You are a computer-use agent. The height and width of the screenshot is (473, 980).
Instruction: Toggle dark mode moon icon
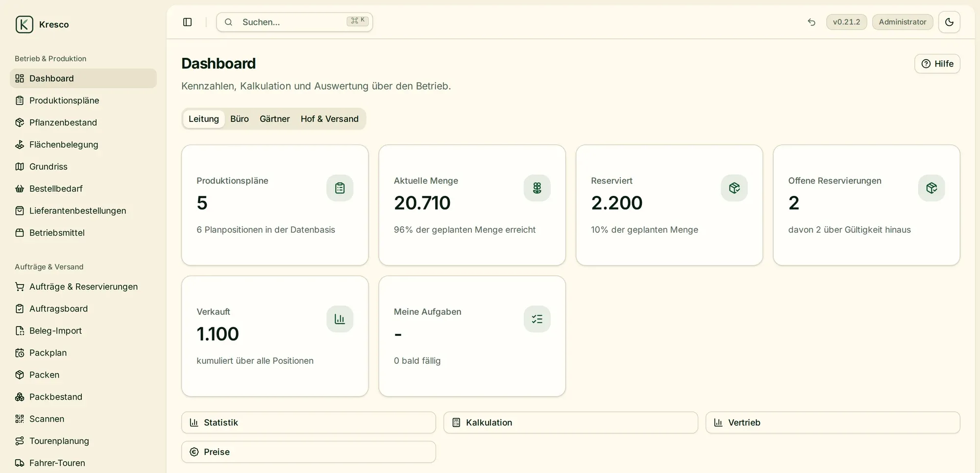[949, 22]
